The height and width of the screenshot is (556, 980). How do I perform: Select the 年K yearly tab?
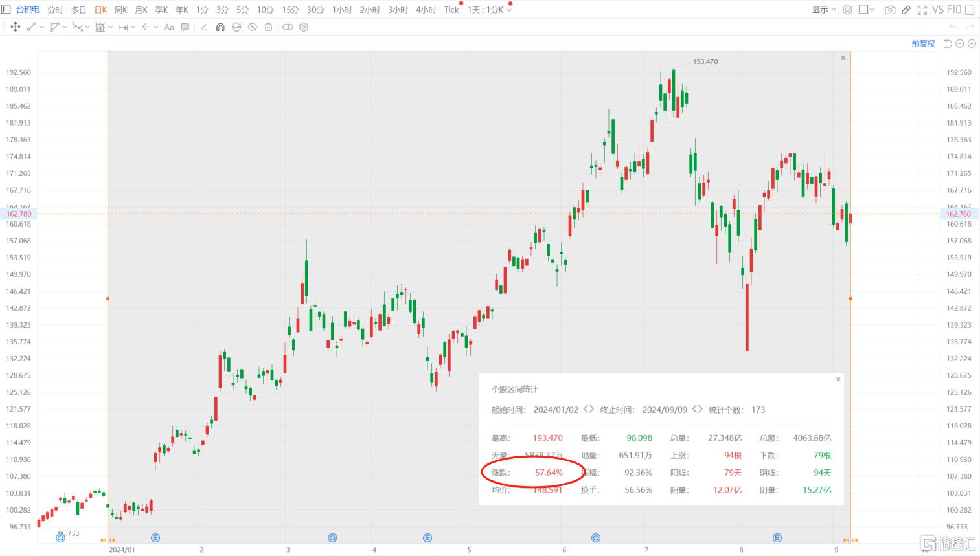(182, 10)
